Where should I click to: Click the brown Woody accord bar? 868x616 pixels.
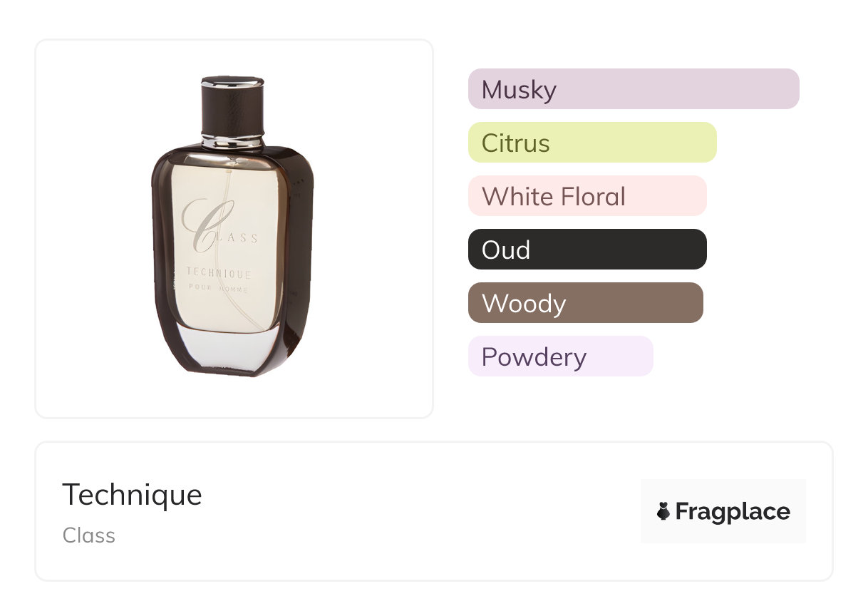pos(585,303)
